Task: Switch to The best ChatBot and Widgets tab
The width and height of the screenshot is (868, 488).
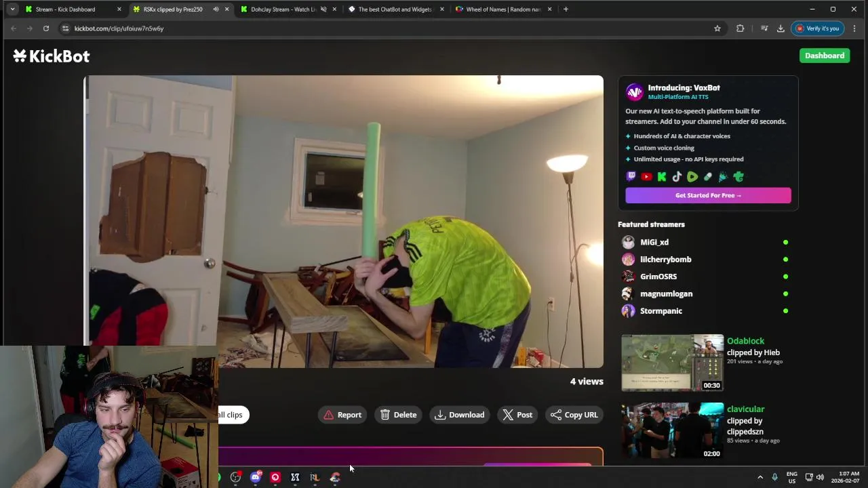Action: [395, 9]
